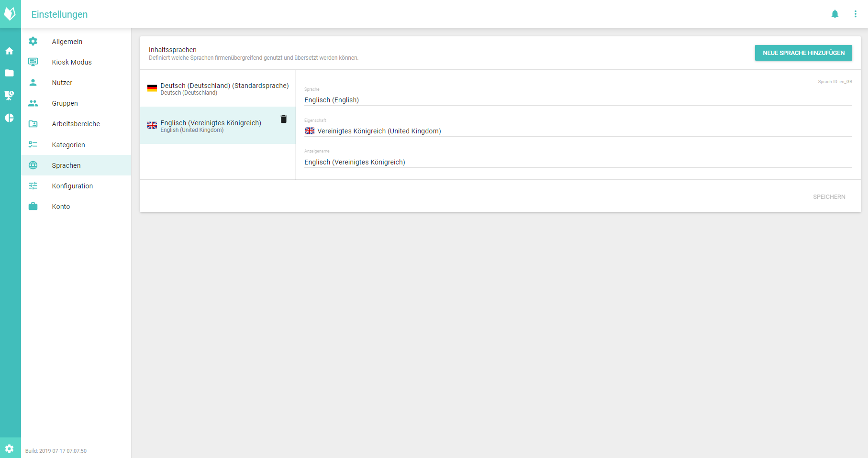
Task: Open the presentation board icon in left rail
Action: pos(10,96)
